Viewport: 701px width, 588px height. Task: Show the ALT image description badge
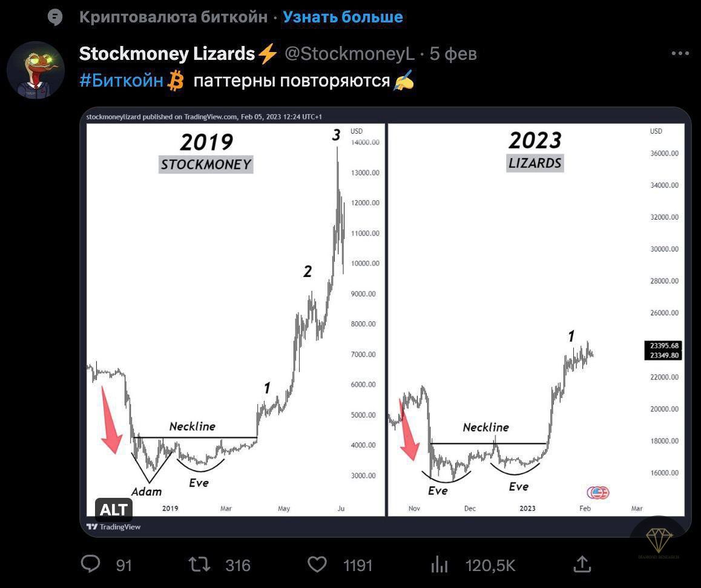[x=114, y=510]
